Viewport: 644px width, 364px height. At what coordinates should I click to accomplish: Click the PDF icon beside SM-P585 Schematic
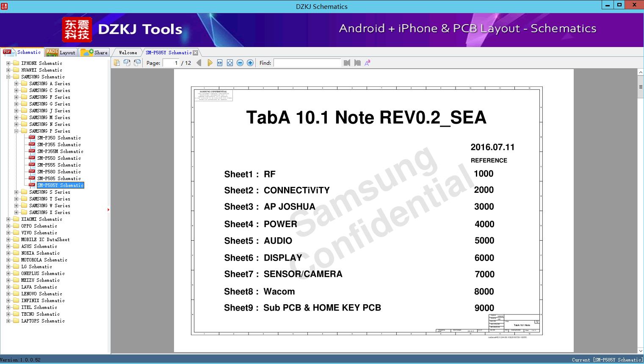point(32,178)
